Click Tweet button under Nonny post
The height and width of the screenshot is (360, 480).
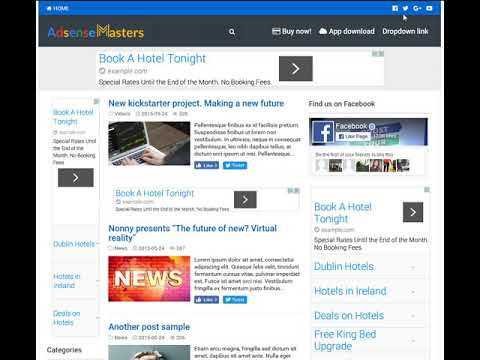(x=235, y=300)
